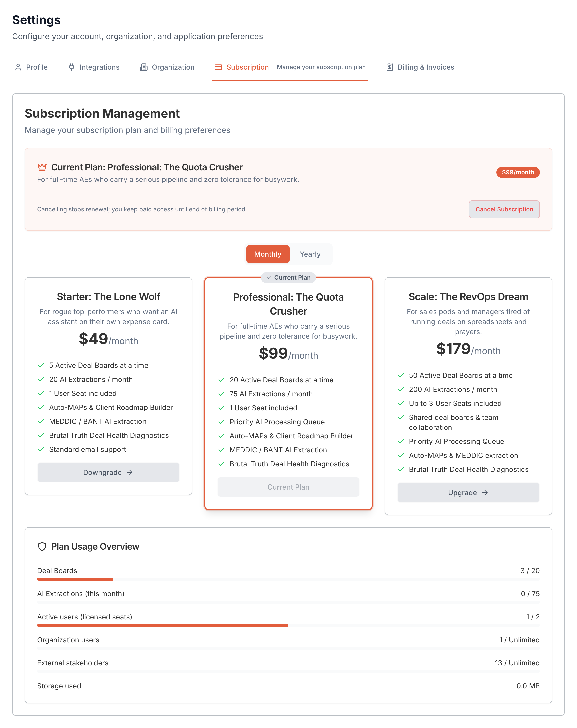This screenshot has width=577, height=728.
Task: Click the 'Starter: The Lone Wolf' heading
Action: point(108,296)
